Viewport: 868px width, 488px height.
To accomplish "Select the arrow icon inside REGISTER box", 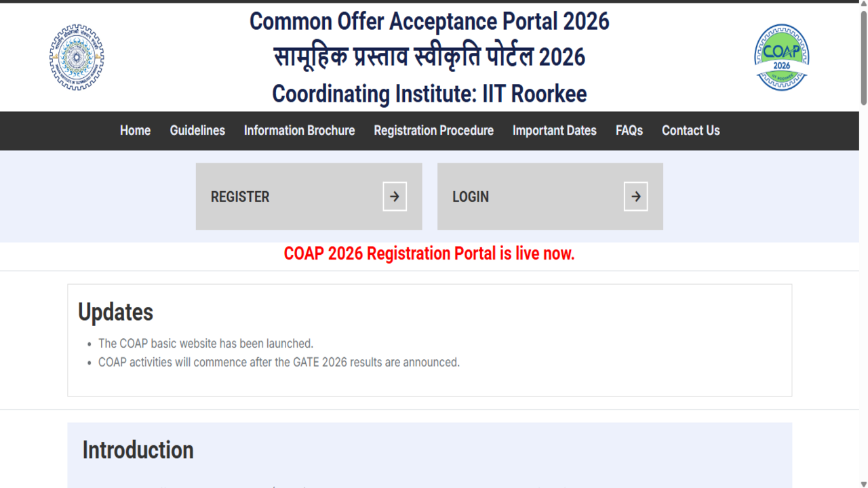I will pos(395,196).
